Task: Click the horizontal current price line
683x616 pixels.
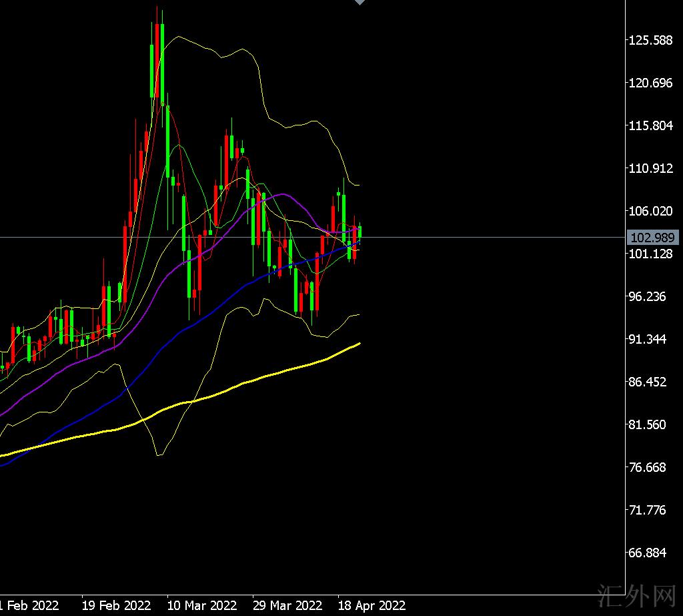Action: point(467,238)
